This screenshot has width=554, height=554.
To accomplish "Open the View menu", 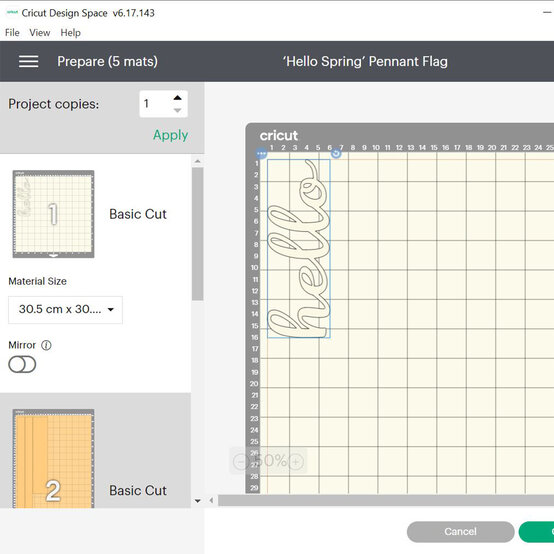I will click(x=40, y=33).
